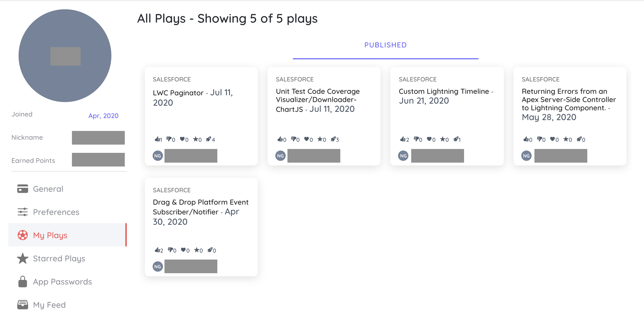Thumbs up the Custom Lightning Timeline play
The image size is (644, 316).
point(403,139)
